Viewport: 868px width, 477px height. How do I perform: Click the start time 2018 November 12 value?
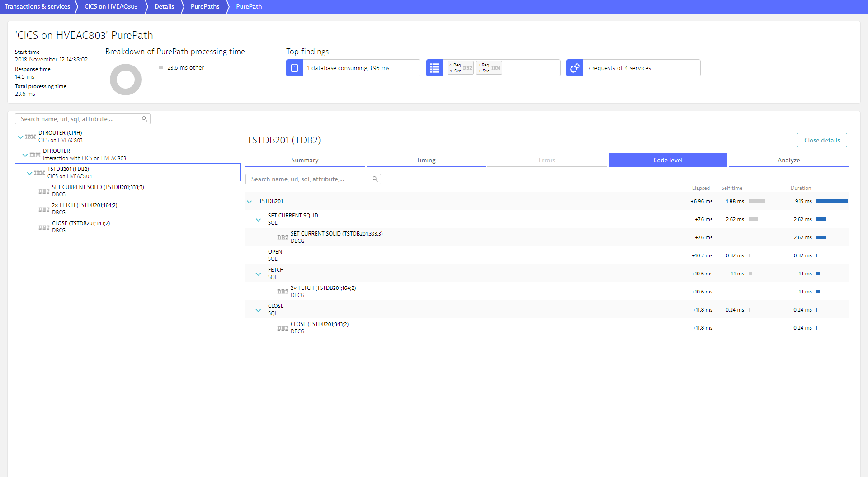[x=51, y=60]
